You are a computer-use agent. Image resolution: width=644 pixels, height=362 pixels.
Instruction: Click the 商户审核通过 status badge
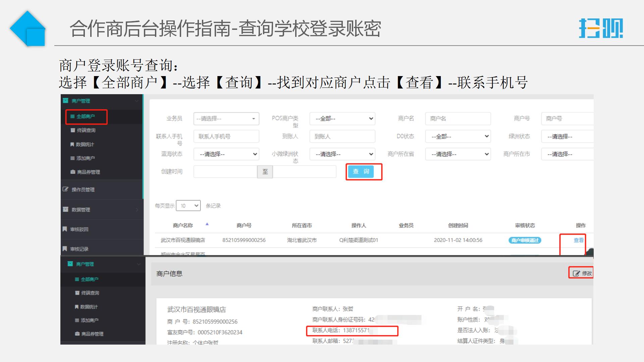[525, 240]
